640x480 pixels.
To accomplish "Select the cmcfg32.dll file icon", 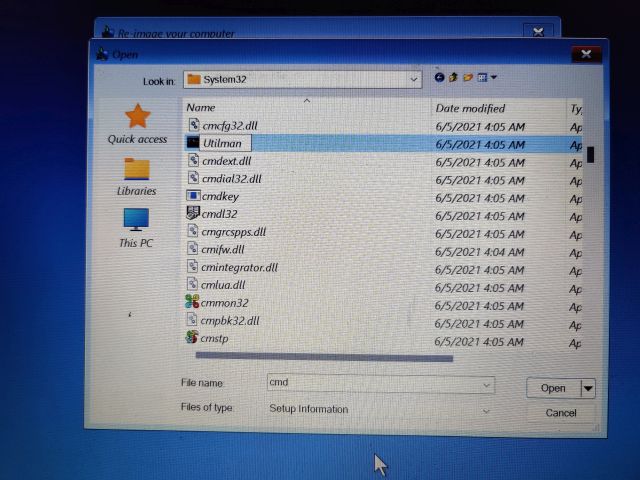I will point(194,124).
